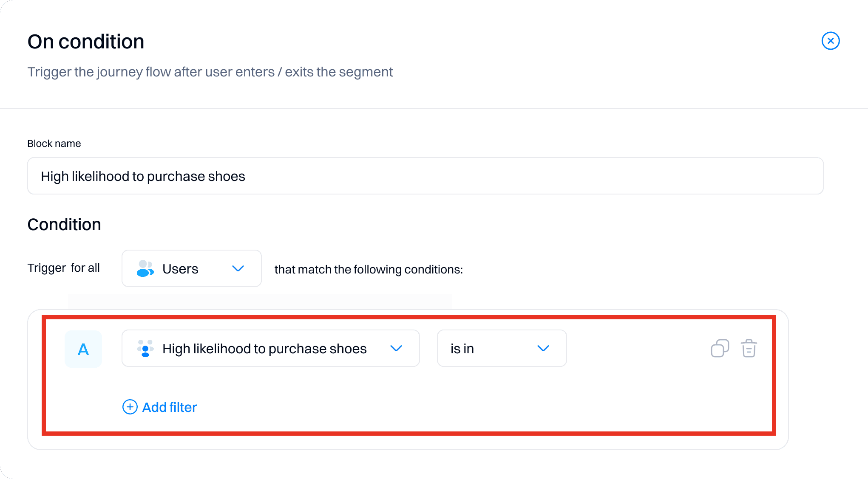Viewport: 868px width, 479px height.
Task: Click the plus icon beside Add filter
Action: point(130,407)
